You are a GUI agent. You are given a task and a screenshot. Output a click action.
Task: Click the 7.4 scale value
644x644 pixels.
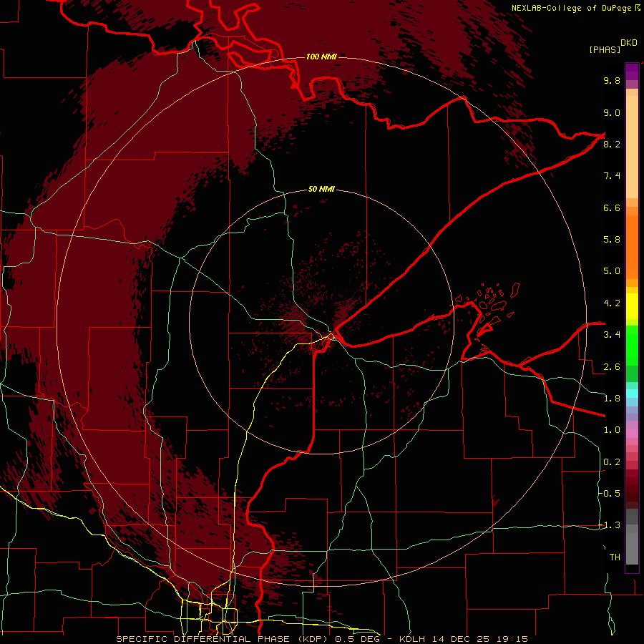click(612, 176)
